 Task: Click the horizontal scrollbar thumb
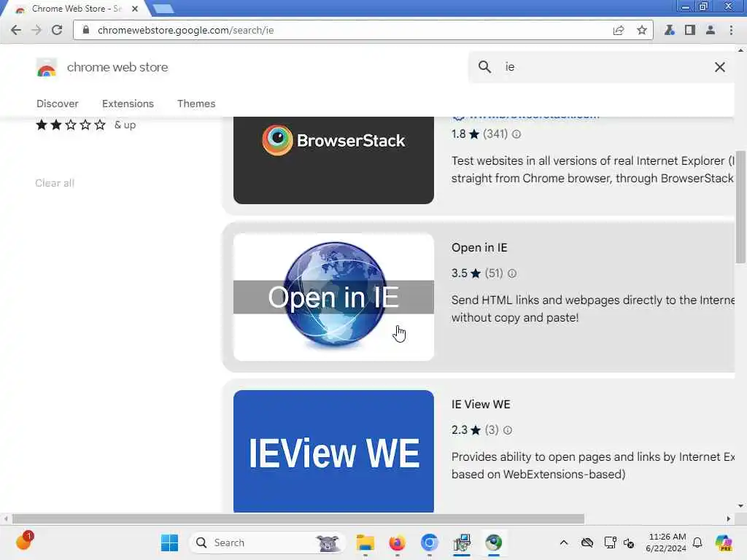pos(298,518)
